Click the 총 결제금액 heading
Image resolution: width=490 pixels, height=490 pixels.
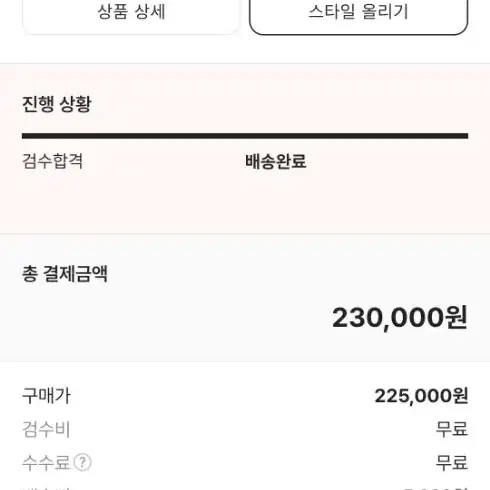coord(65,274)
